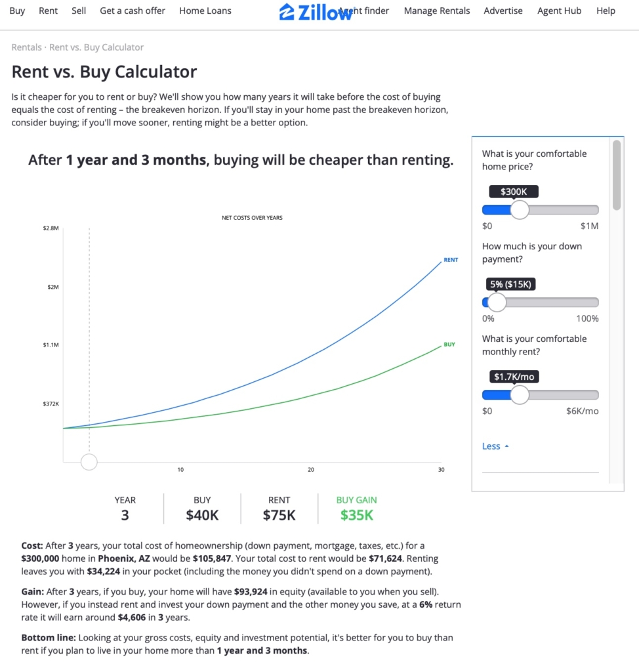Click the Zillow logo
The height and width of the screenshot is (672, 639).
point(315,11)
